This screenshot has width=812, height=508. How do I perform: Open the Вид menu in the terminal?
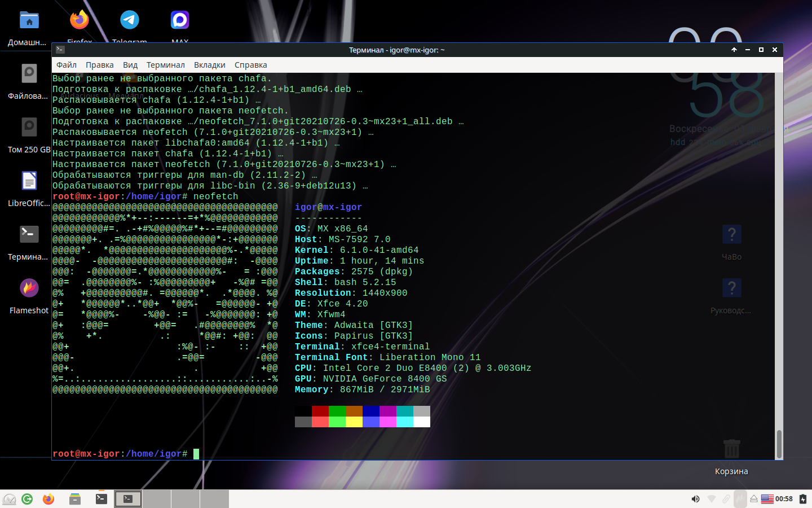click(130, 65)
